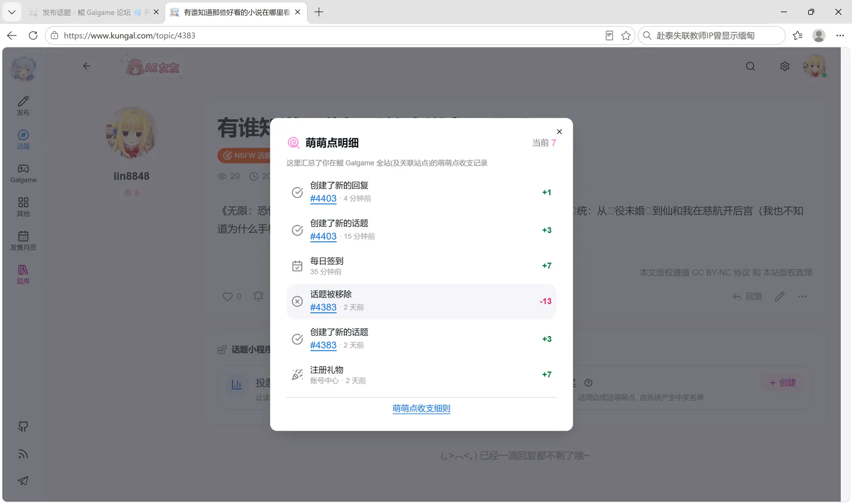Open browser settings and more menu
Image resolution: width=852 pixels, height=504 pixels.
tap(840, 35)
